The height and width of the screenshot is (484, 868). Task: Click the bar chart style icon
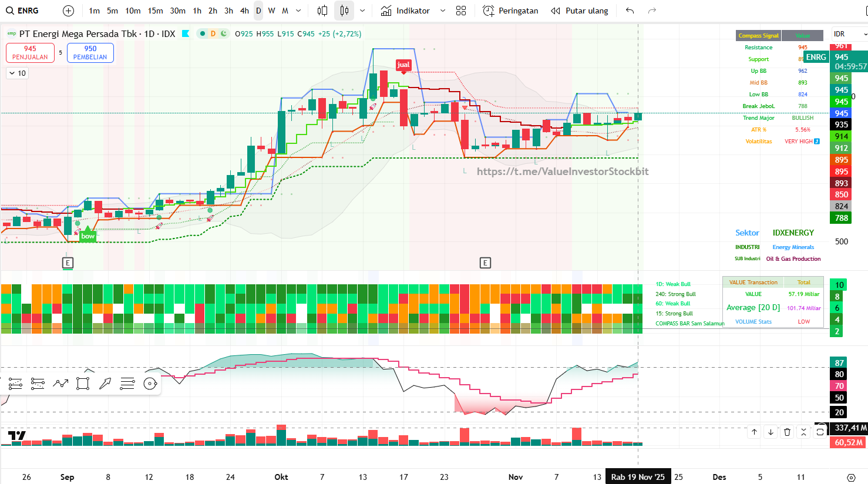(322, 11)
